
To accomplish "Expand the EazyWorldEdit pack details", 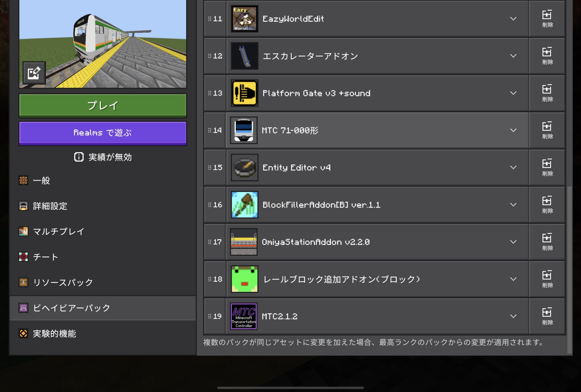I will click(513, 19).
